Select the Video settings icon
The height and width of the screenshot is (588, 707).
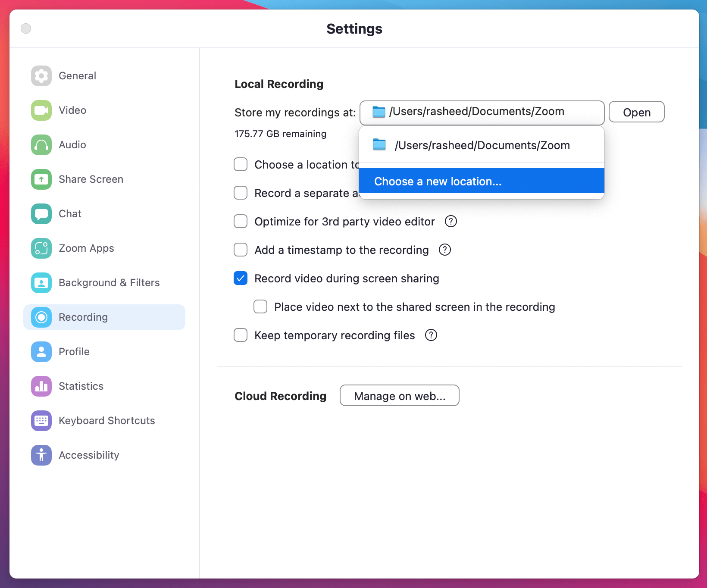pos(41,110)
